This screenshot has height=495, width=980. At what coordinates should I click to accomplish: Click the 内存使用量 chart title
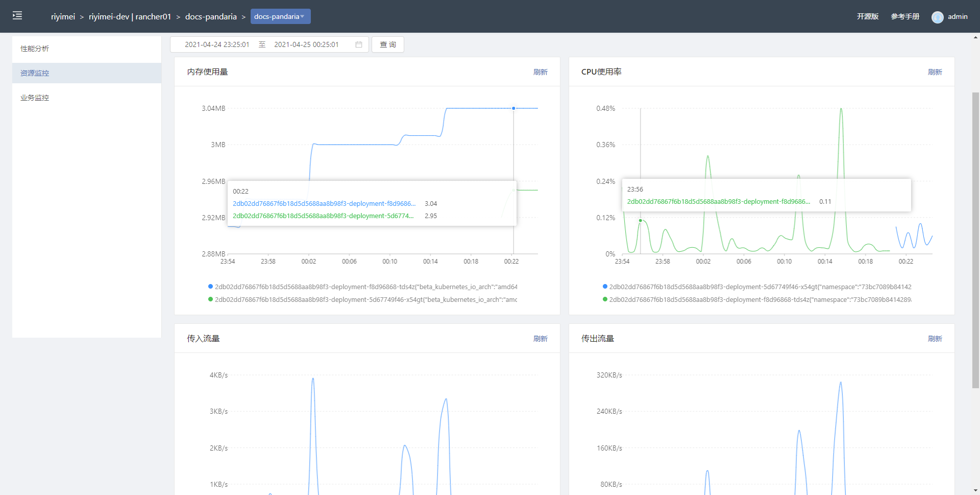pos(207,72)
